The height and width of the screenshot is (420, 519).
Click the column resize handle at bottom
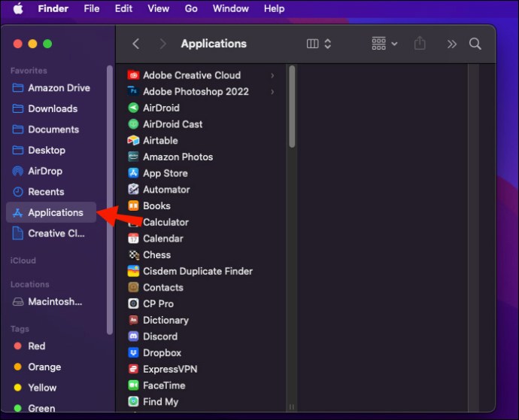[292, 406]
